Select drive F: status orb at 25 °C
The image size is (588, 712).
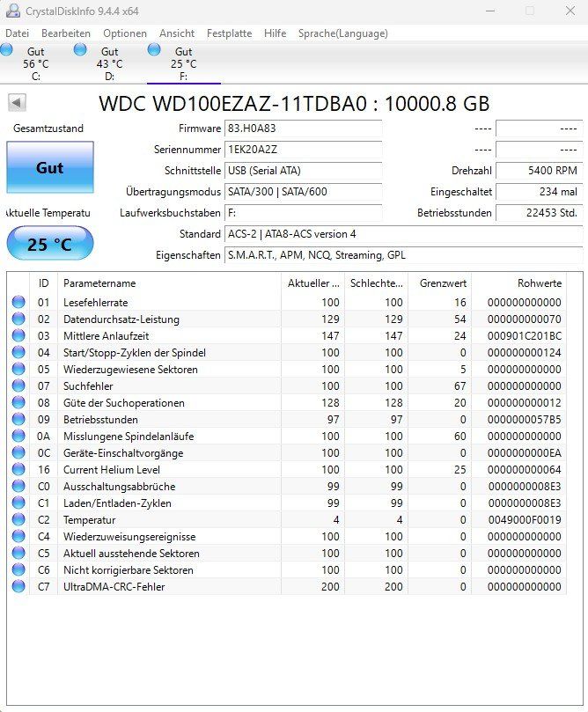154,49
